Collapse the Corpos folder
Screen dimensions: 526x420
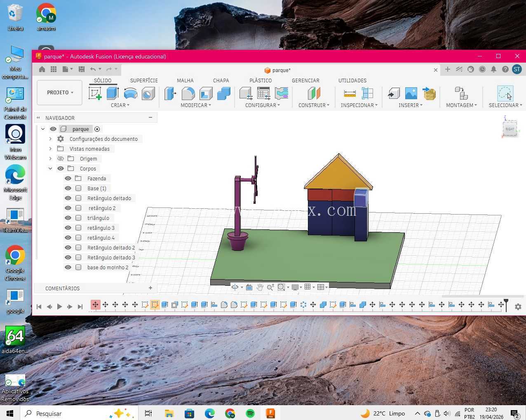(50, 168)
